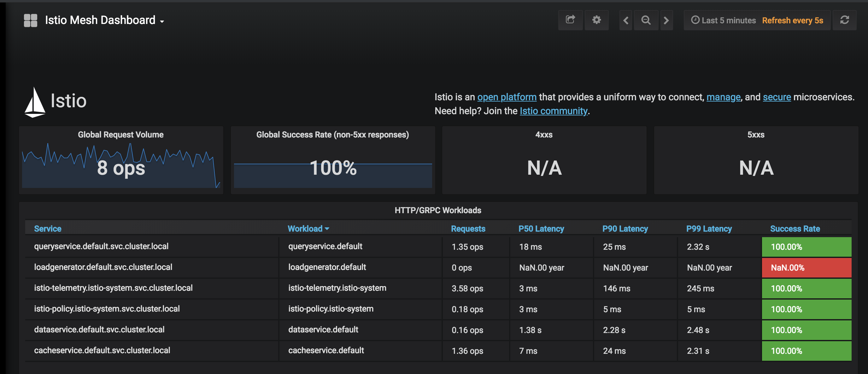
Task: Follow the manage link
Action: pyautogui.click(x=724, y=97)
